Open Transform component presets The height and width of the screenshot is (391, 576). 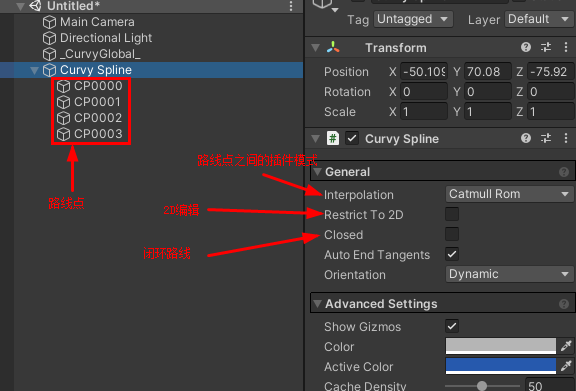[546, 47]
